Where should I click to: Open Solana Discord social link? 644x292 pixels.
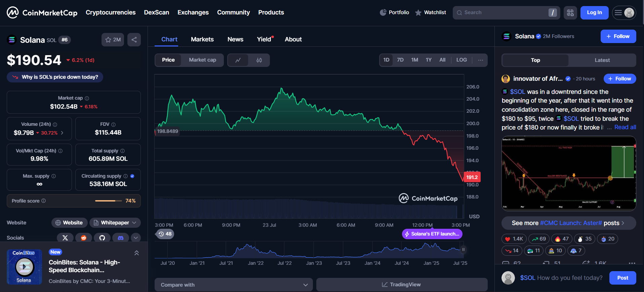[121, 238]
